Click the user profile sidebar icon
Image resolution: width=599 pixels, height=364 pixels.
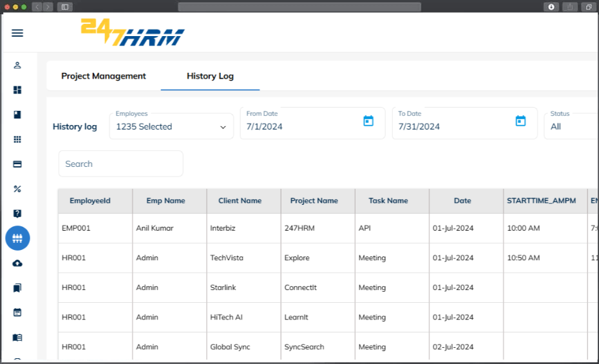[x=17, y=65]
